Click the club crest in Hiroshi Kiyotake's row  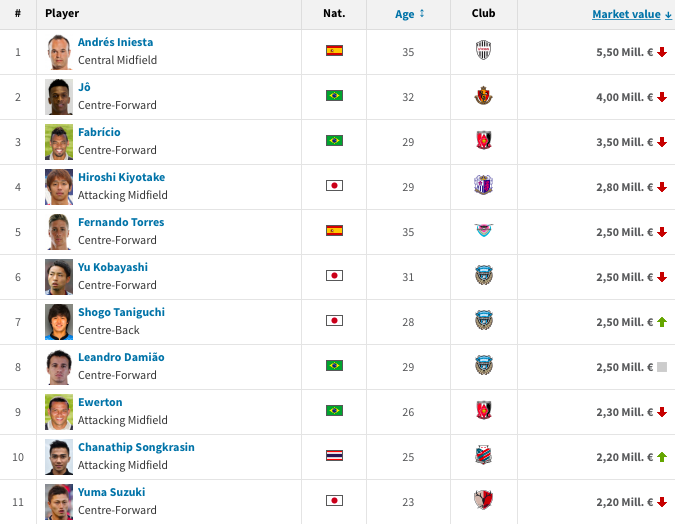pos(484,186)
